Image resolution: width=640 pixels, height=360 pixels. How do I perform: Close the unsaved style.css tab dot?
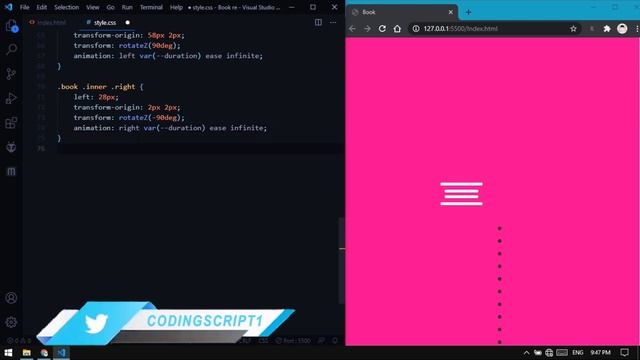(x=127, y=22)
